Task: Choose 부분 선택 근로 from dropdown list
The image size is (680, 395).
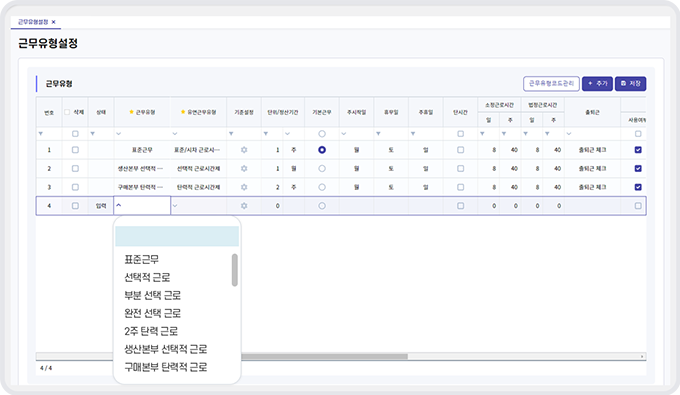Action: (x=152, y=295)
